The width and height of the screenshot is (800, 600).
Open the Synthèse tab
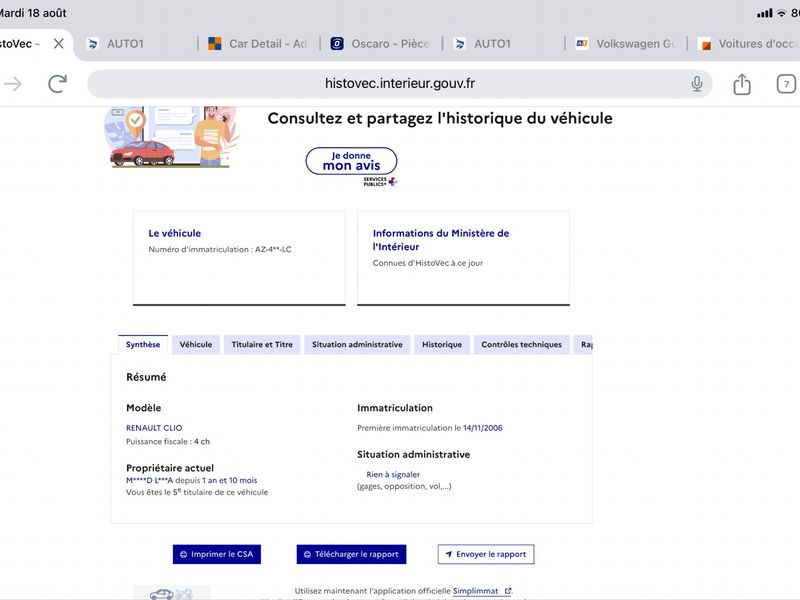[143, 344]
